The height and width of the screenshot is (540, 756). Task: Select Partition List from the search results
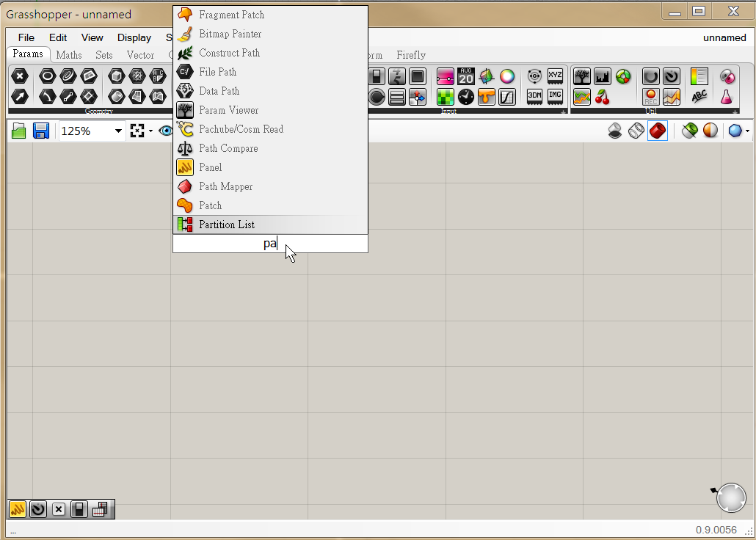[x=228, y=224]
